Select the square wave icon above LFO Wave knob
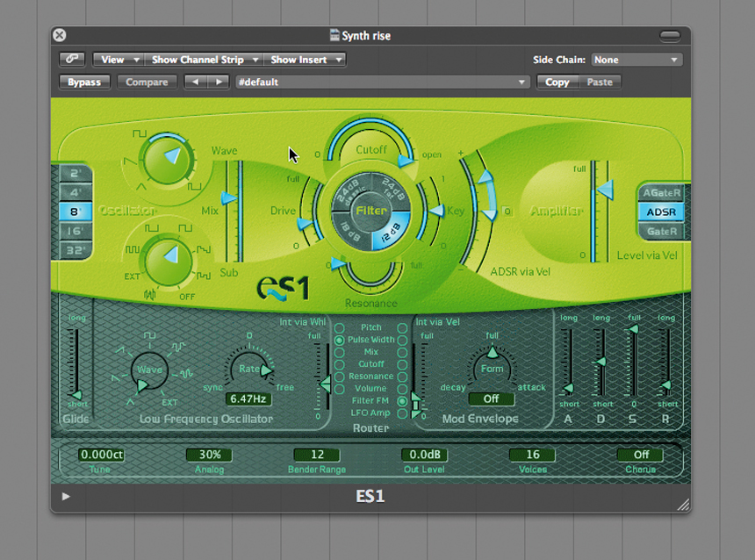 tap(150, 335)
